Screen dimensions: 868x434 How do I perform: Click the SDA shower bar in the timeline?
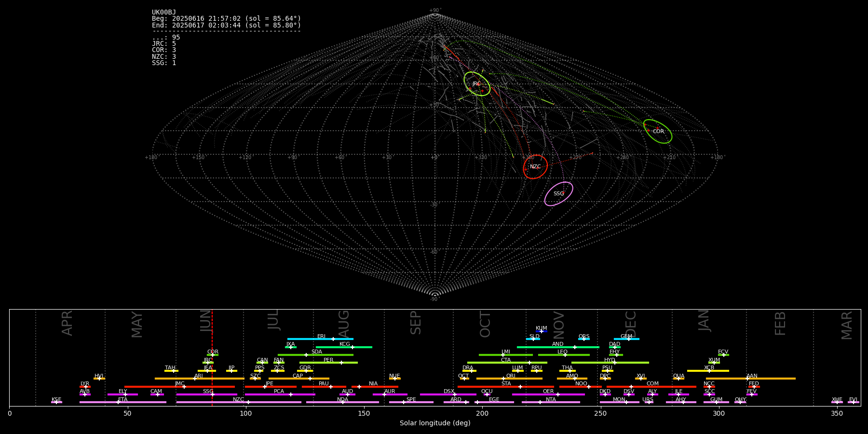click(315, 355)
